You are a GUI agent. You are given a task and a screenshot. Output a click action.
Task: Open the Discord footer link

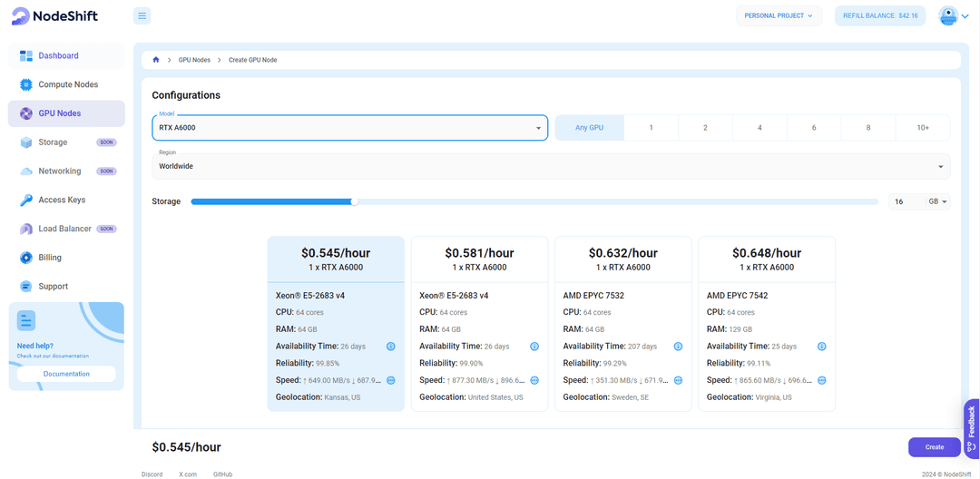click(152, 474)
